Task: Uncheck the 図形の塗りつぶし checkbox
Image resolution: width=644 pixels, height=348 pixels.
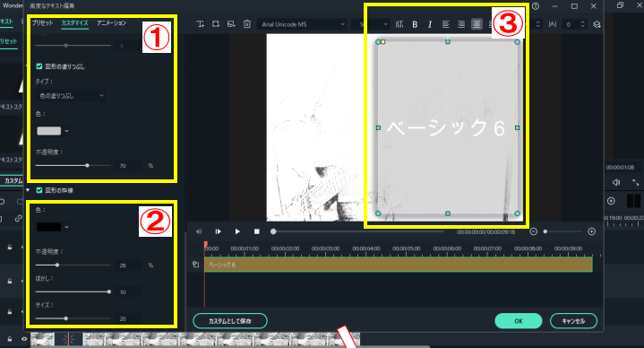Action: (39, 66)
